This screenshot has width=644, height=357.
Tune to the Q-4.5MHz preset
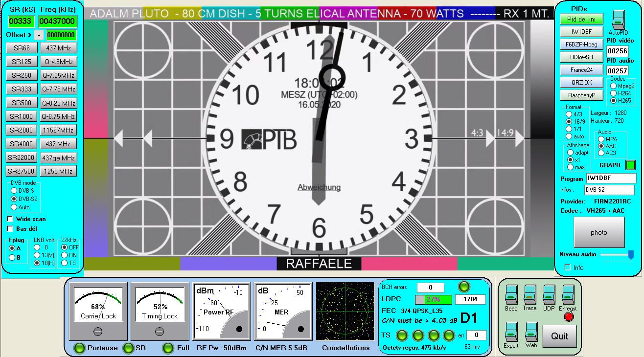coord(58,62)
